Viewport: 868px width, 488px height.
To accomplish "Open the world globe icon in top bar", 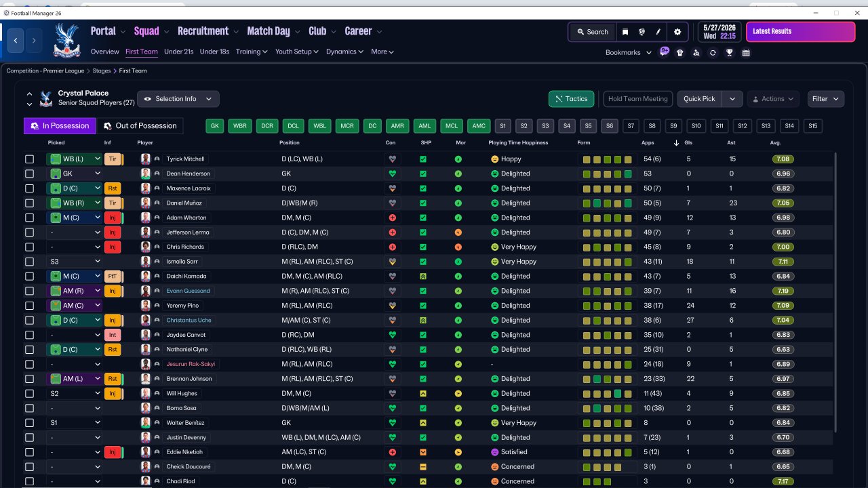I will (x=642, y=32).
